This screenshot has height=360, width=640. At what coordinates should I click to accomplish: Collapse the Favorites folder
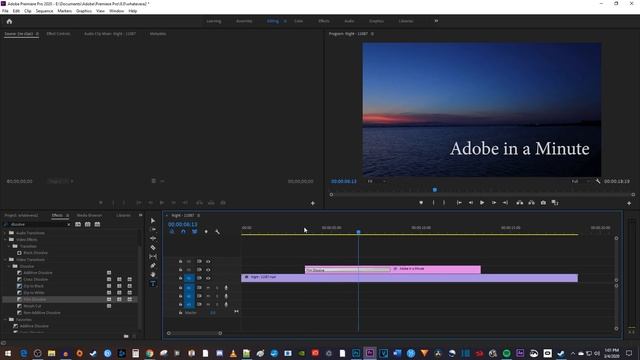tap(5, 320)
